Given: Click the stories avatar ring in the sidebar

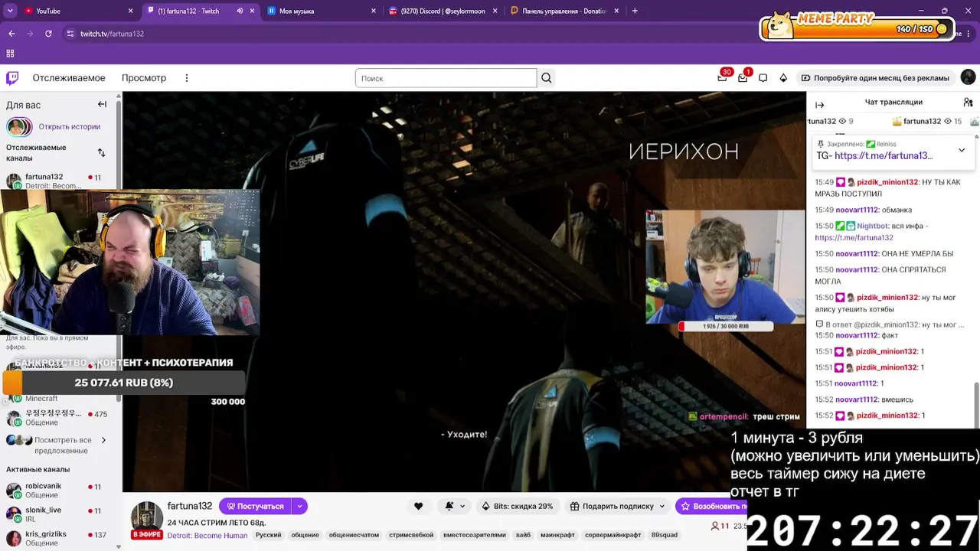Looking at the screenshot, I should click(19, 127).
